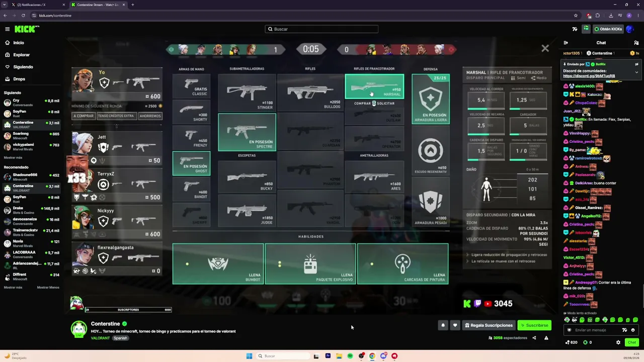Open Chrome from the taskbar
This screenshot has height=362, width=644.
pyautogui.click(x=372, y=356)
